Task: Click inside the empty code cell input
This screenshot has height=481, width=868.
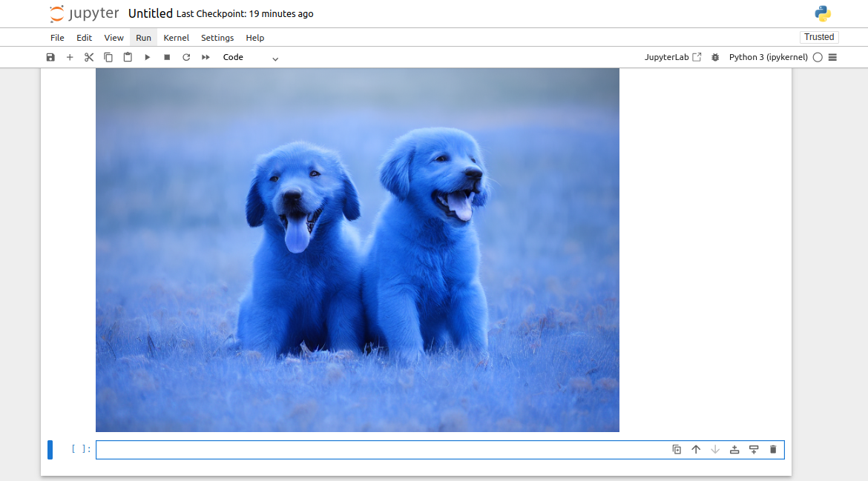Action: [371, 450]
